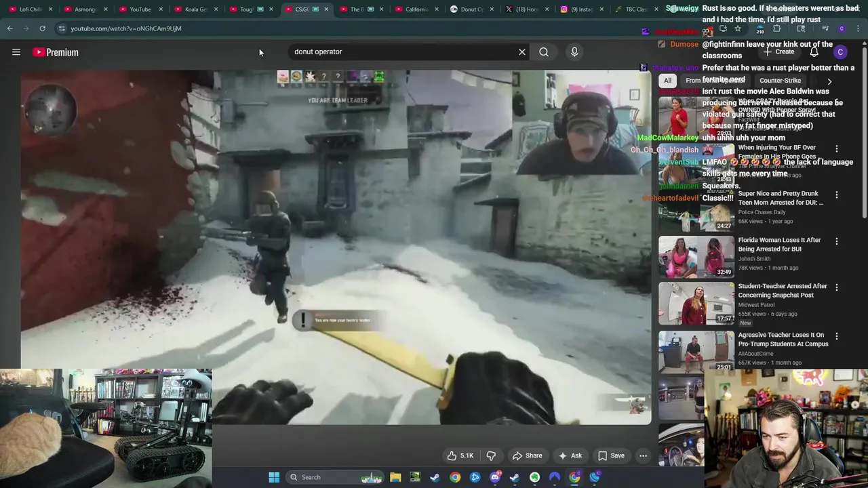Open the YouTube account avatar menu
Screen dimensions: 868x488
tap(840, 52)
